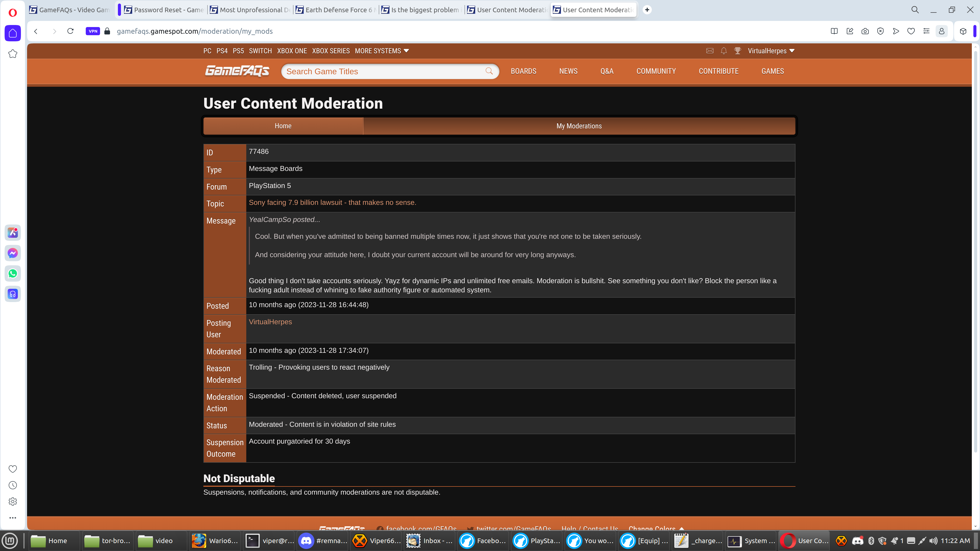980x551 pixels.
Task: Open the Sony facing 7.9 billion lawsuit topic link
Action: coord(332,203)
